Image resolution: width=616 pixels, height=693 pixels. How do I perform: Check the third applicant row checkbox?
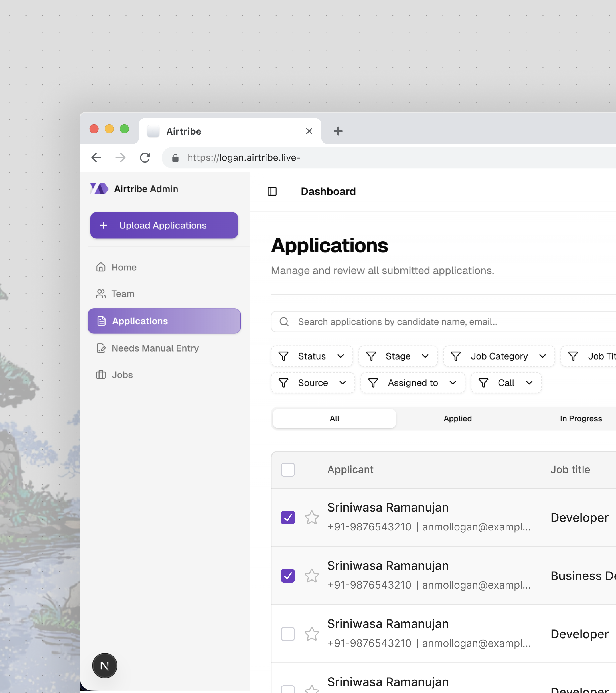(x=287, y=634)
